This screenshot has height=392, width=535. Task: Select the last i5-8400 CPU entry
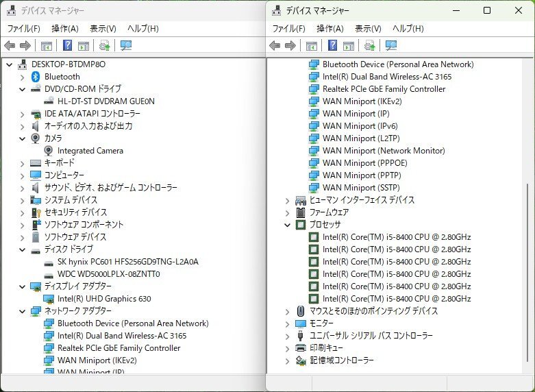tap(397, 299)
